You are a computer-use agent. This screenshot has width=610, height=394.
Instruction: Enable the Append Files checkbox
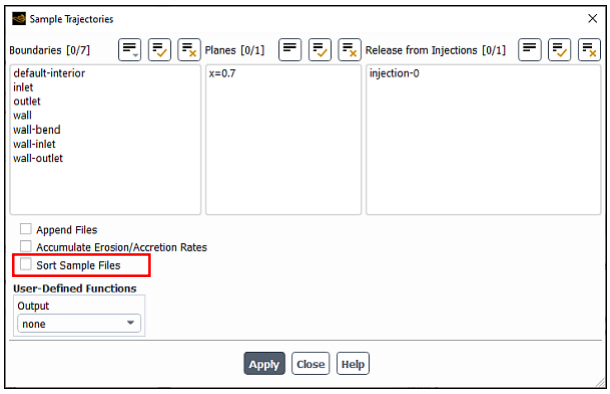(26, 229)
